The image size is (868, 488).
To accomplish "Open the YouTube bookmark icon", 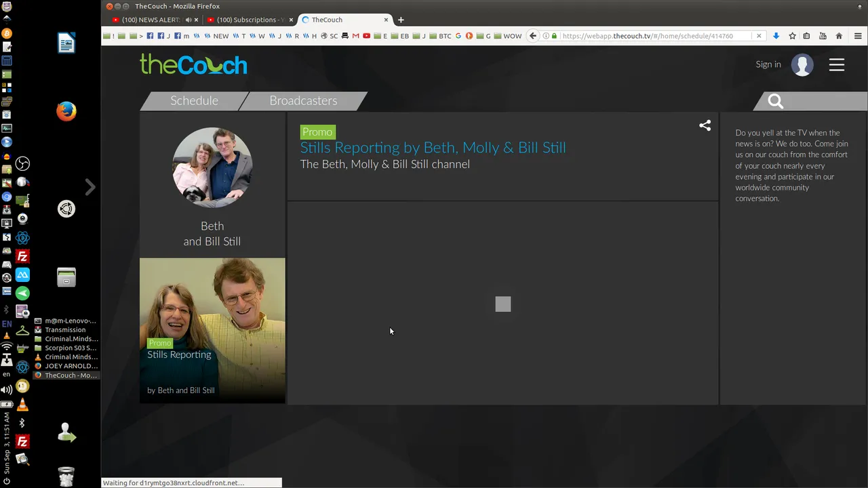I will coord(366,36).
